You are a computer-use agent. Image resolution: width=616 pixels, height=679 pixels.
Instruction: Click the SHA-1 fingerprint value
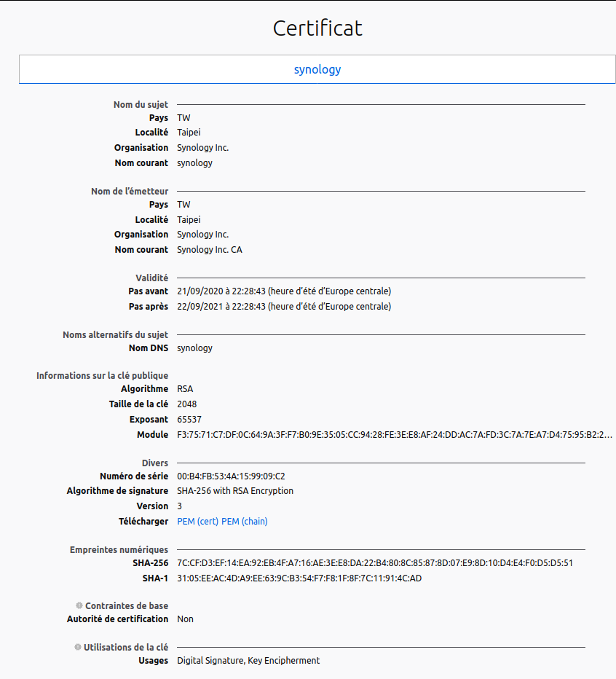point(299,578)
